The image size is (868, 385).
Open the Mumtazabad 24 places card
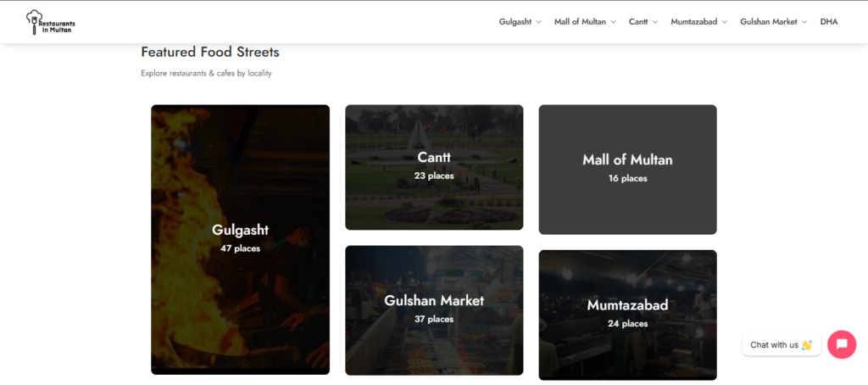click(x=627, y=315)
